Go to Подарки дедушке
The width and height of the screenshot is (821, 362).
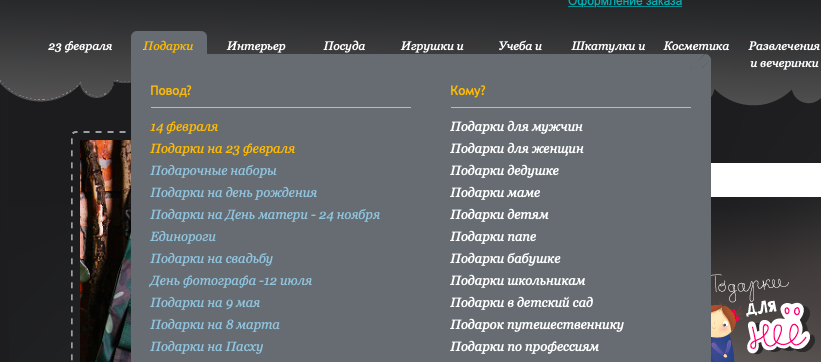[504, 171]
